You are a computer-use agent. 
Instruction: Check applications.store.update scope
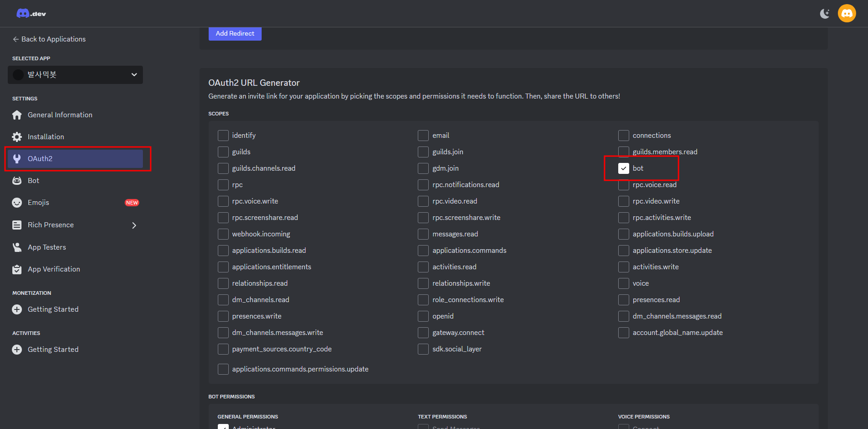624,251
